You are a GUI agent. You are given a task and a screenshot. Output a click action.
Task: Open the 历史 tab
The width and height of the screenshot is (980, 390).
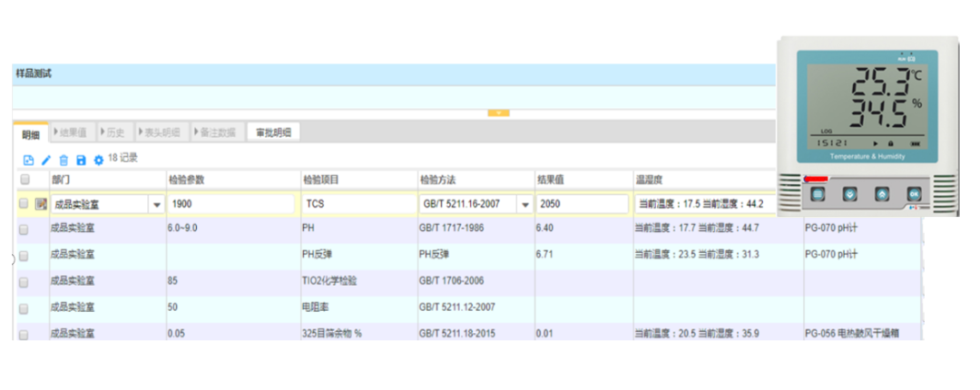coord(112,132)
